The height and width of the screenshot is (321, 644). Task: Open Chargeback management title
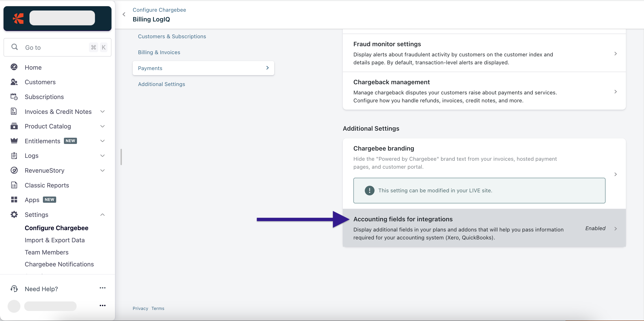[x=391, y=82]
